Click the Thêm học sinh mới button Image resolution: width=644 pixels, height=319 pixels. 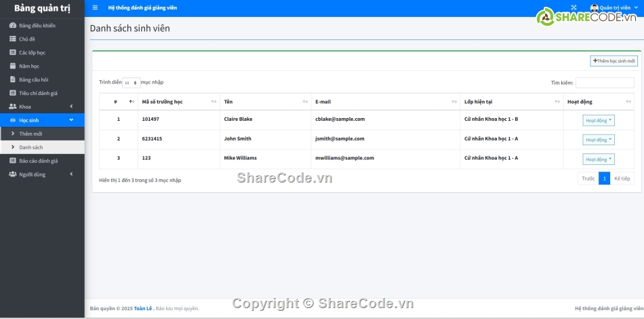click(x=613, y=61)
